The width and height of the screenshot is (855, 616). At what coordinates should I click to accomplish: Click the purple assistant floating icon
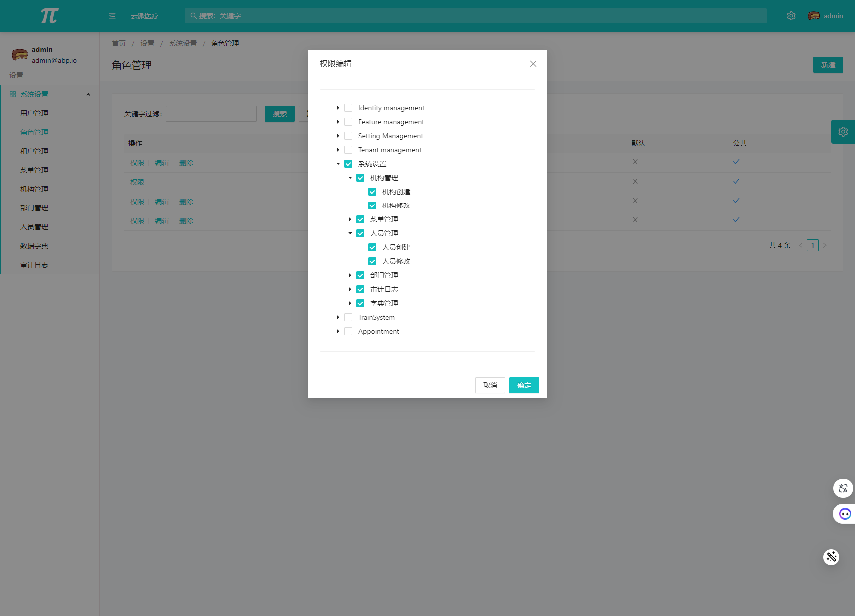(844, 514)
